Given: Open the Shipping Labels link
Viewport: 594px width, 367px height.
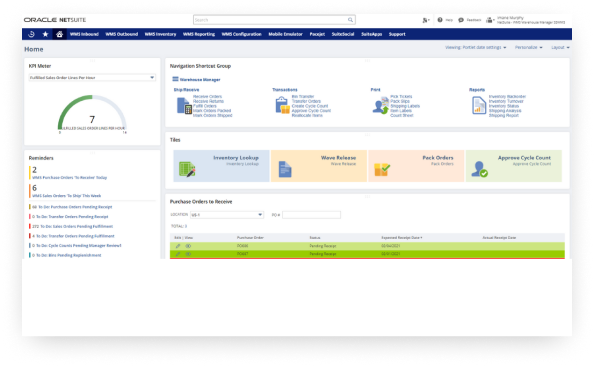Looking at the screenshot, I should click(405, 106).
